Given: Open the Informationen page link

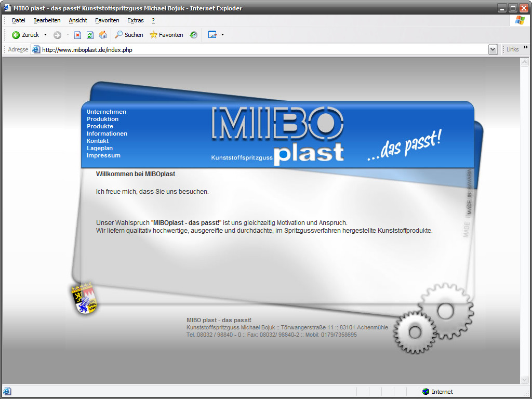Looking at the screenshot, I should point(107,134).
